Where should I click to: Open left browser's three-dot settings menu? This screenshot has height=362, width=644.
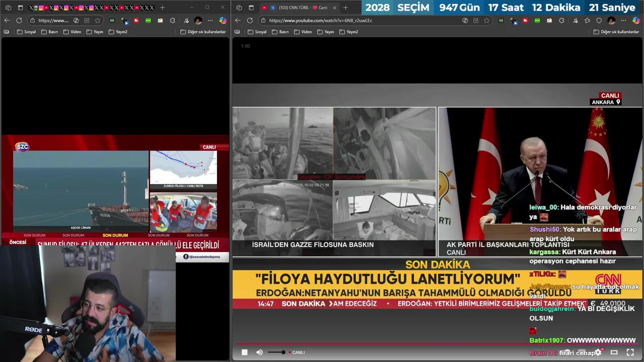tap(210, 21)
